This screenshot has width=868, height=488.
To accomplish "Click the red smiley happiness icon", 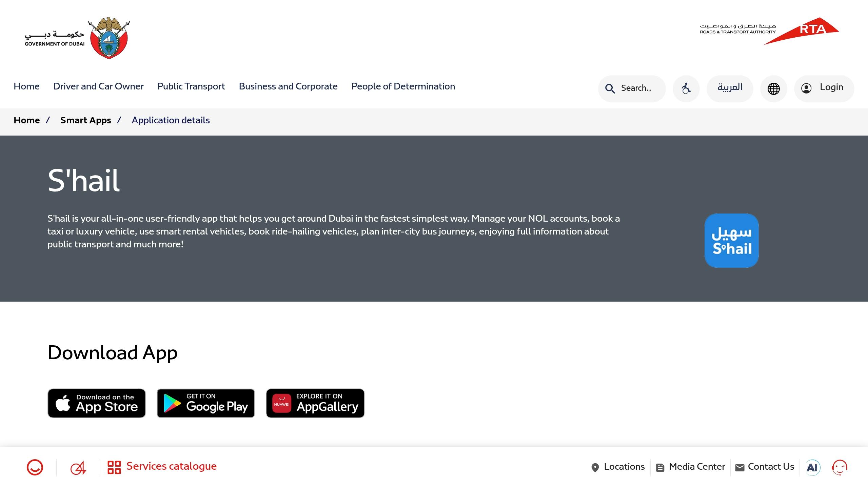I will click(35, 467).
